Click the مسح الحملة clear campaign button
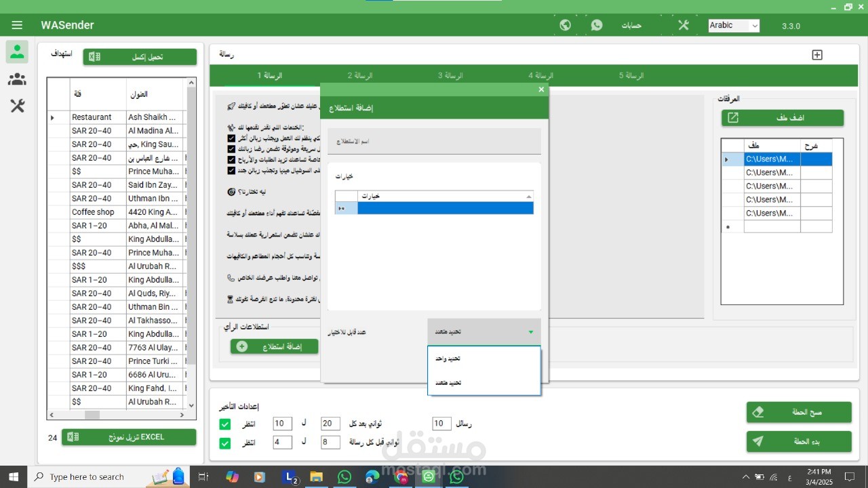This screenshot has width=868, height=488. (x=799, y=412)
